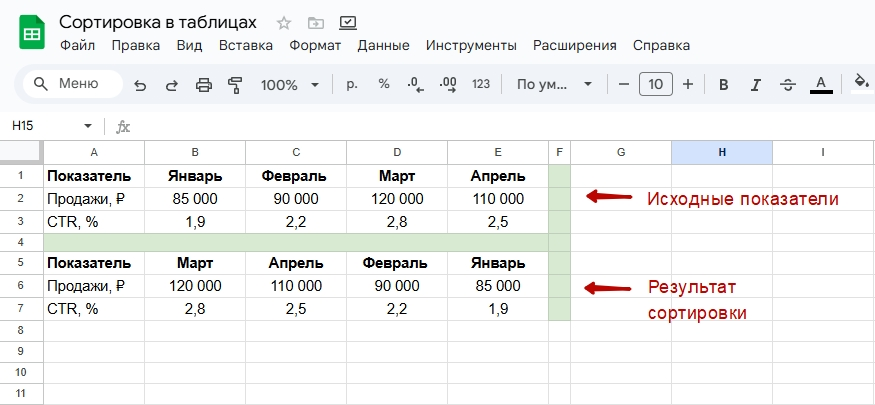The width and height of the screenshot is (875, 405).
Task: Select cell with 120 000 in row 2
Action: (x=397, y=199)
